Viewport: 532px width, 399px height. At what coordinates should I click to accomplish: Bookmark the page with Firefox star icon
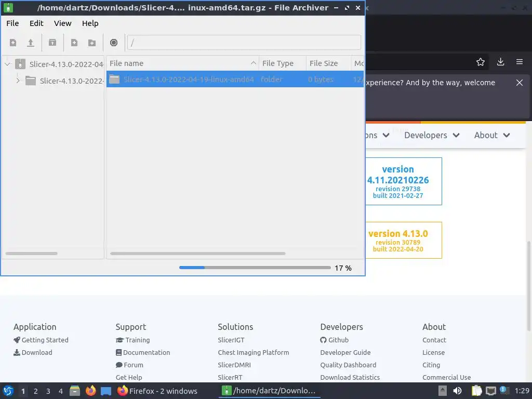(481, 62)
